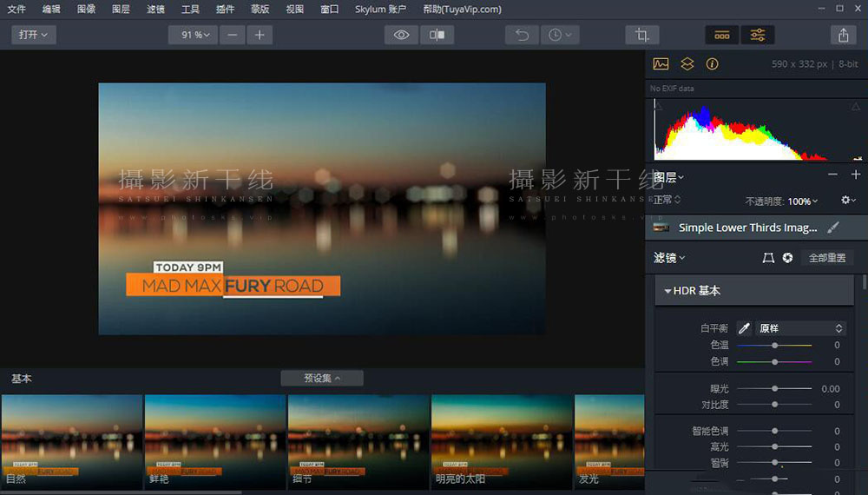Toggle the side adjustments panel

coord(757,35)
